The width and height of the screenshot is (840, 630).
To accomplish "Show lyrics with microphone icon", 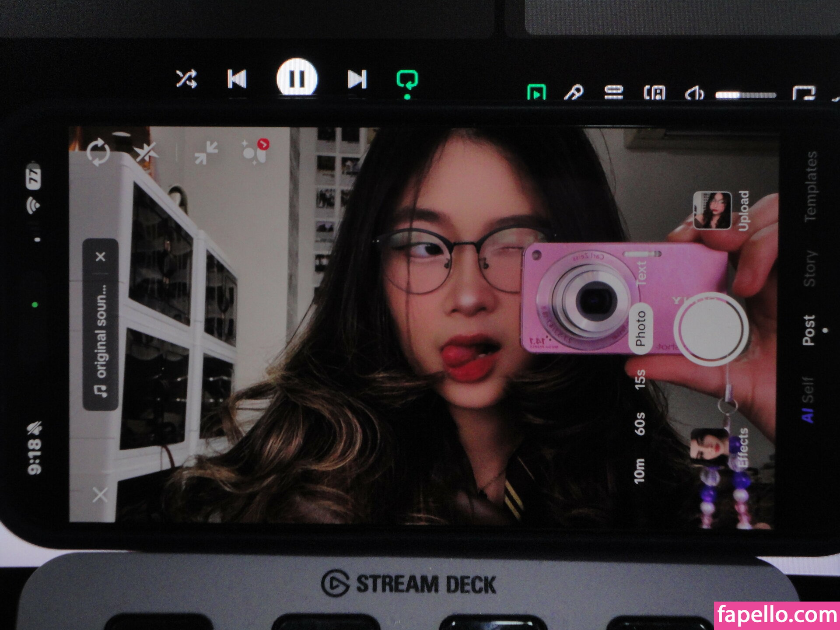I will pos(574,92).
